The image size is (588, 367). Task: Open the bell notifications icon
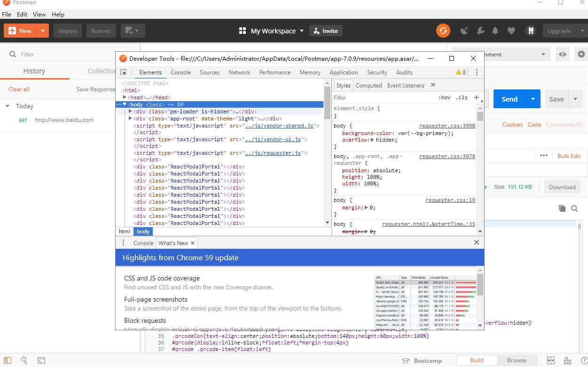pos(495,31)
